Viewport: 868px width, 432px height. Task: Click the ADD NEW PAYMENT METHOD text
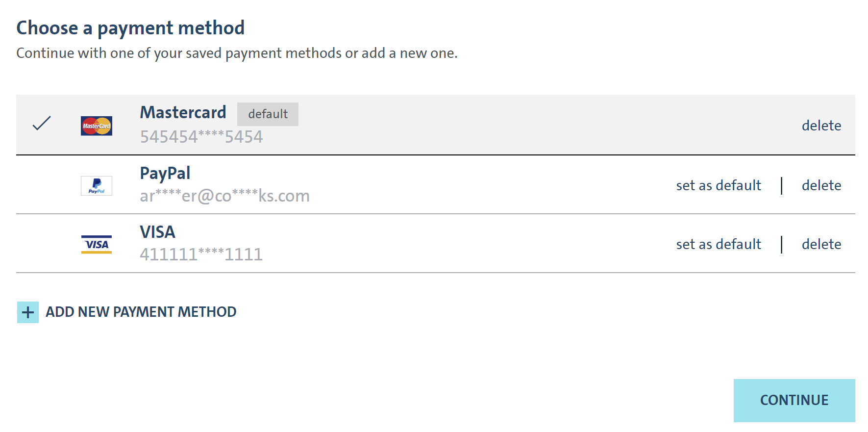click(141, 312)
